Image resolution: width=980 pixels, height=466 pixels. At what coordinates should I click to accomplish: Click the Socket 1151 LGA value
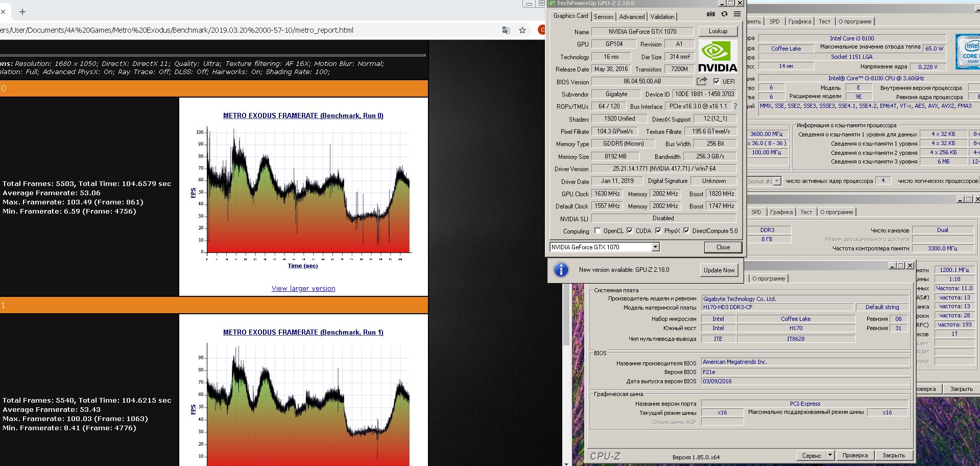851,57
